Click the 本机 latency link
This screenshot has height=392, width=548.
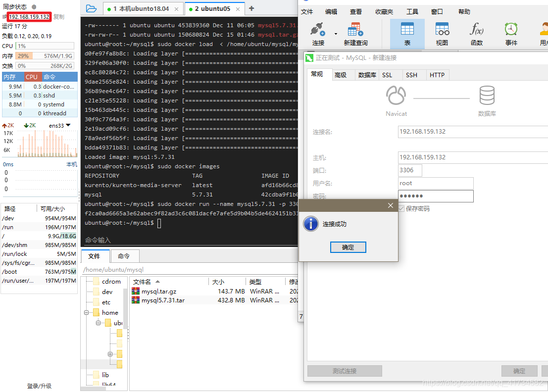point(72,164)
